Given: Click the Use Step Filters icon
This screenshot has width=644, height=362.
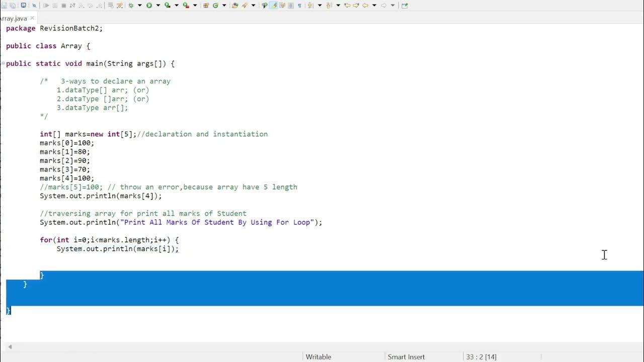Looking at the screenshot, I should pyautogui.click(x=120, y=6).
